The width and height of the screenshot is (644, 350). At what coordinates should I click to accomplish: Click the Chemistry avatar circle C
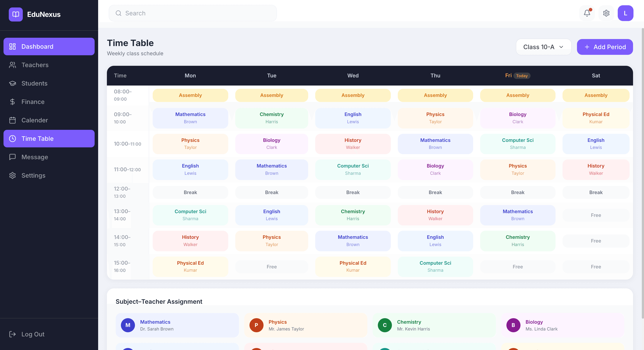(384, 325)
